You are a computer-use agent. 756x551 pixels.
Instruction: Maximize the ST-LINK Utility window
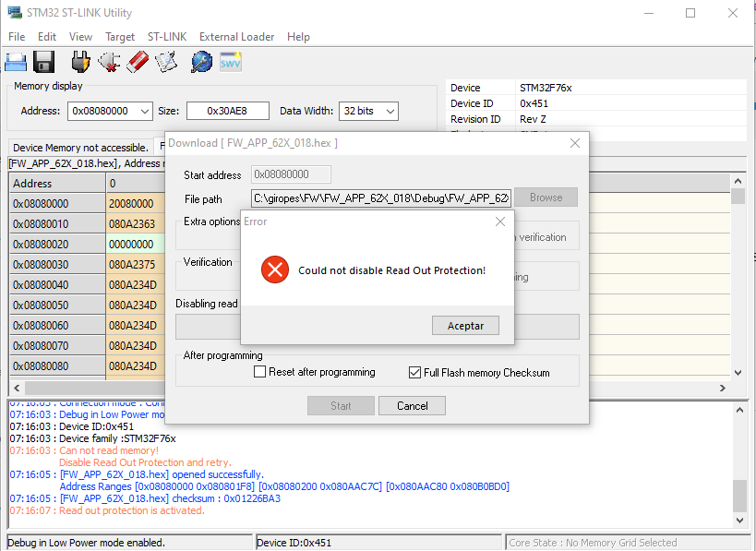(x=690, y=13)
